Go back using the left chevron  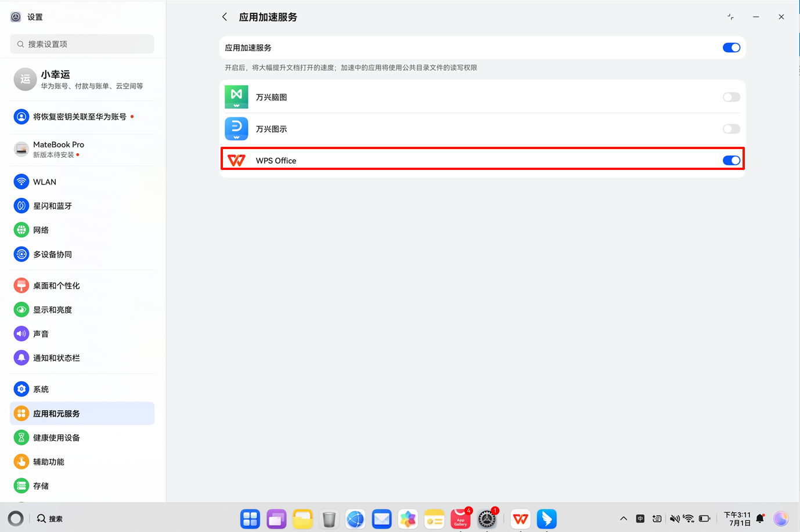point(225,17)
